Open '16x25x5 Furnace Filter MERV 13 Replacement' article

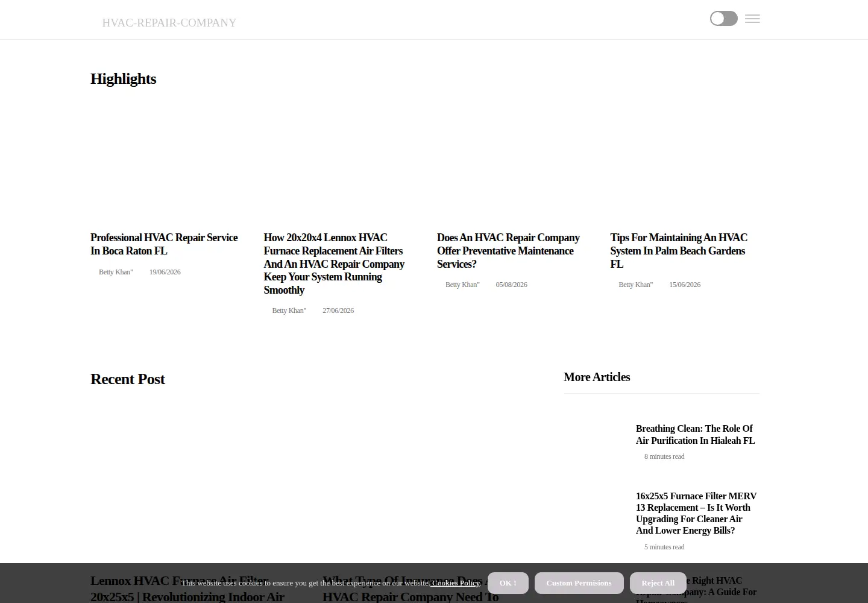click(x=696, y=513)
